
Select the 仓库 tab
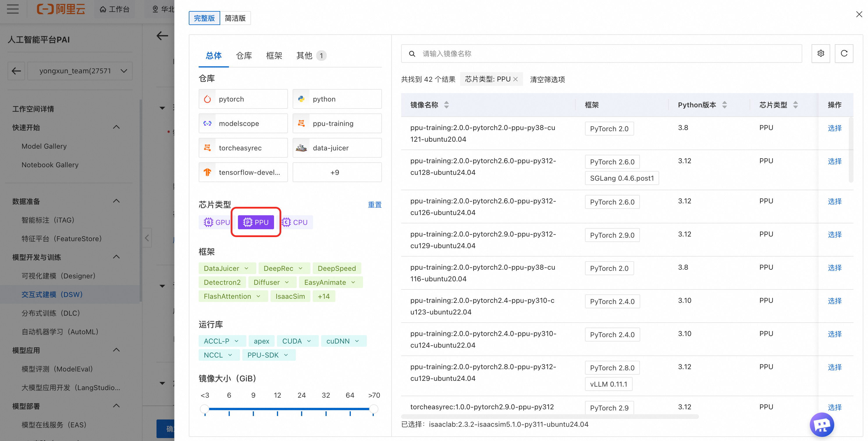pos(244,56)
